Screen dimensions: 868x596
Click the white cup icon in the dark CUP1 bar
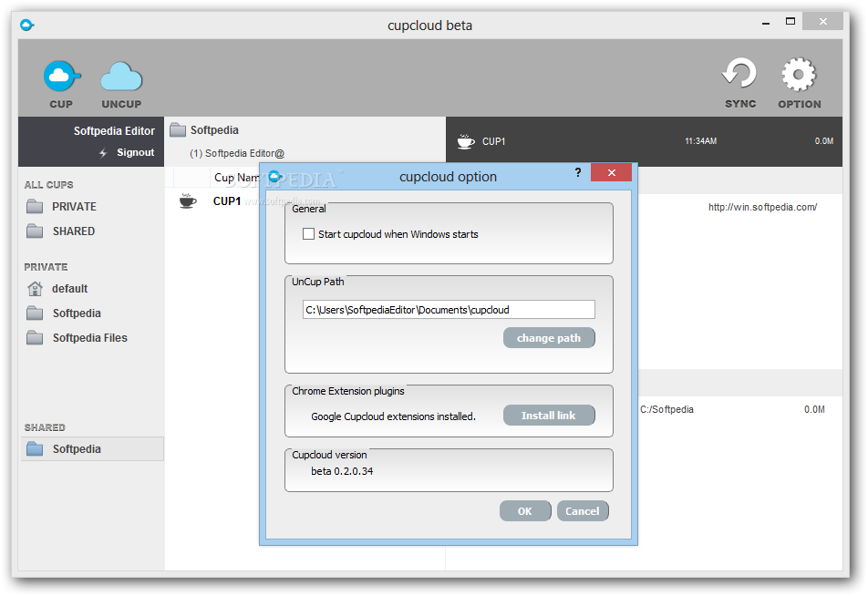pos(466,141)
